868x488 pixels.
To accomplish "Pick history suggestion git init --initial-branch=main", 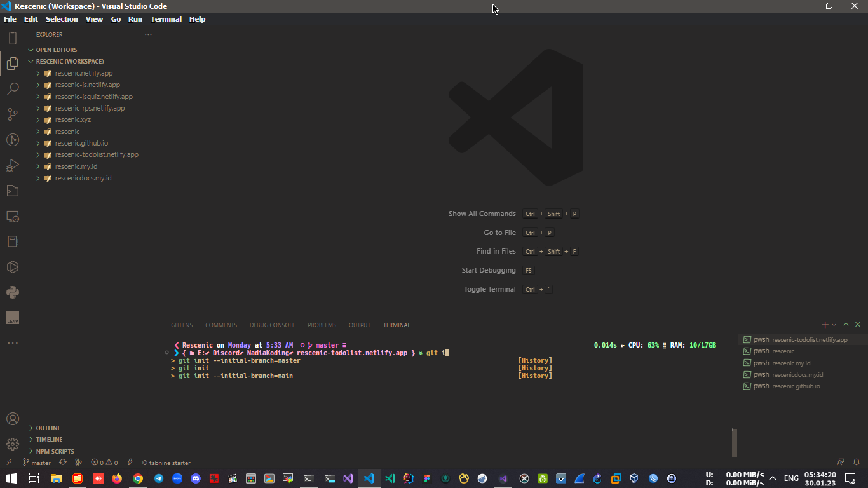I will pos(235,376).
